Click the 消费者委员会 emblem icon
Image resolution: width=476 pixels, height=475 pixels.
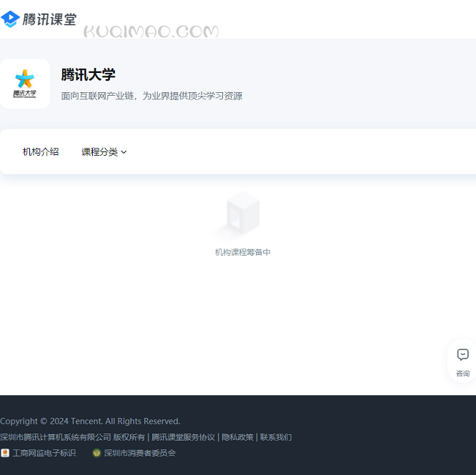pyautogui.click(x=96, y=453)
